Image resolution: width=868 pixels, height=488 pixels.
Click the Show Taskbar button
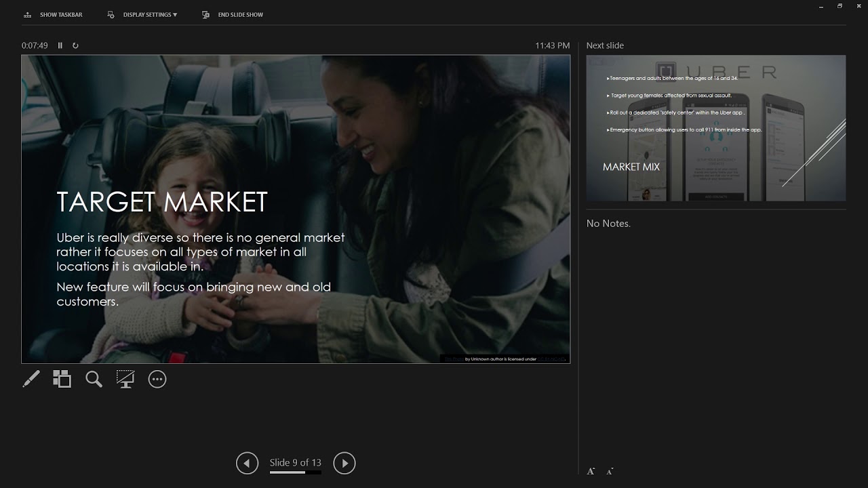click(53, 14)
